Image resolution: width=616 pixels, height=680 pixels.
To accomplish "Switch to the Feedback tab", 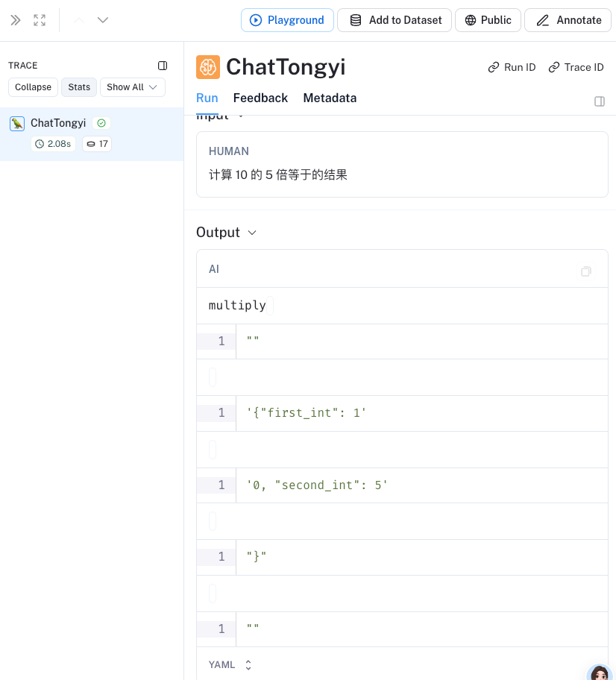I will pyautogui.click(x=260, y=98).
